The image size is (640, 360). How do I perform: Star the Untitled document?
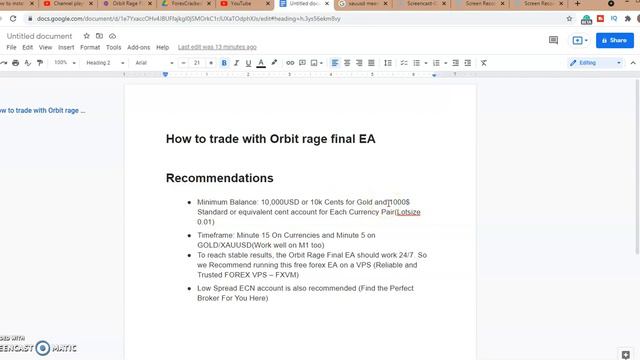pyautogui.click(x=87, y=36)
